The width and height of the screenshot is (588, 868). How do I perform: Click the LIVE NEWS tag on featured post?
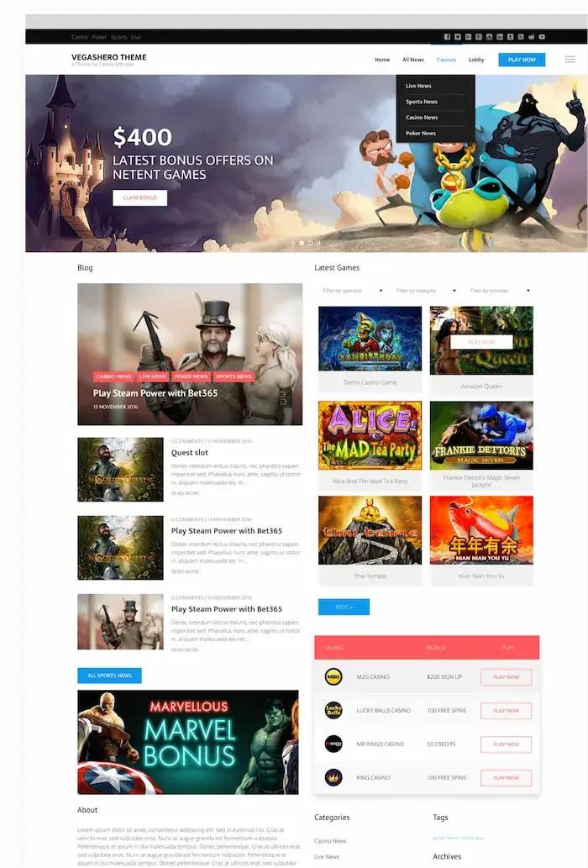coord(153,376)
